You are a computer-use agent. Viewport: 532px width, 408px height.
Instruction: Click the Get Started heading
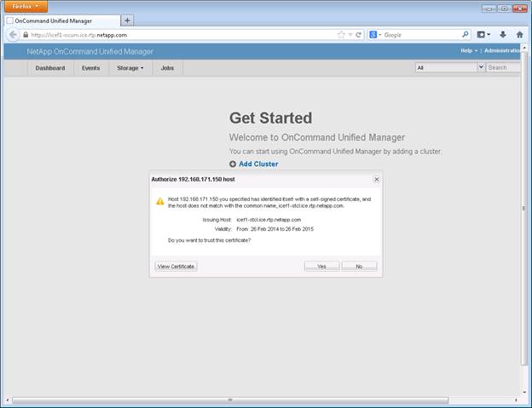point(271,118)
